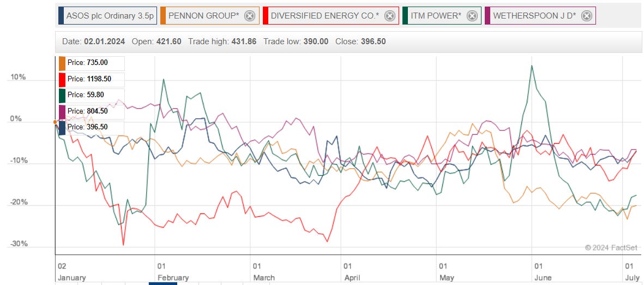Click the 10% y-axis label
This screenshot has width=644, height=285.
tap(18, 78)
